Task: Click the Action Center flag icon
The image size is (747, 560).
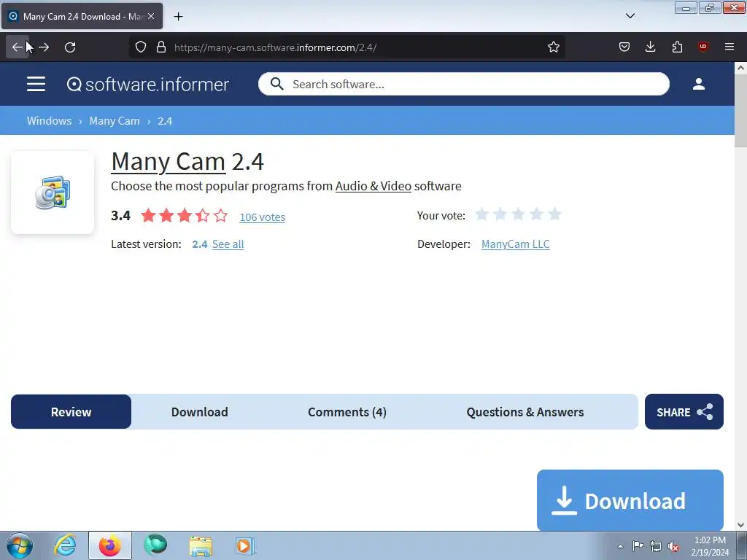Action: pos(638,546)
